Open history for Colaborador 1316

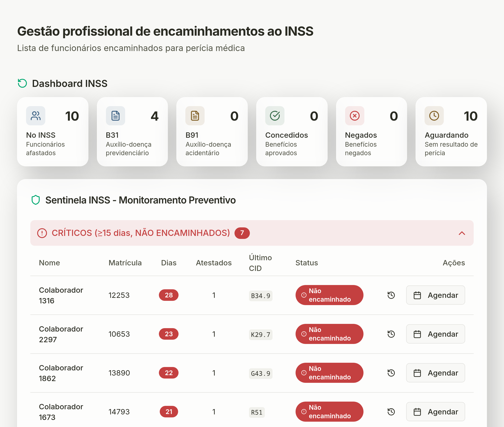click(x=391, y=295)
